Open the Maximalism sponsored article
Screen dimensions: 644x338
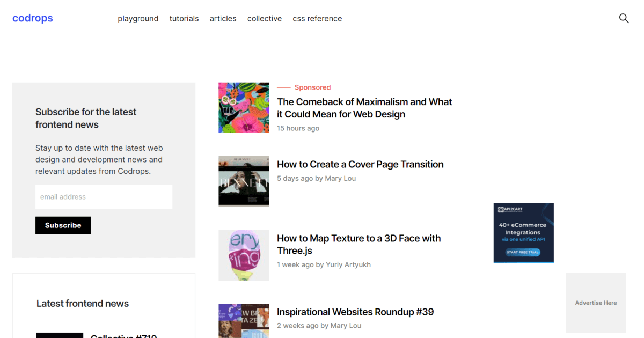(364, 108)
